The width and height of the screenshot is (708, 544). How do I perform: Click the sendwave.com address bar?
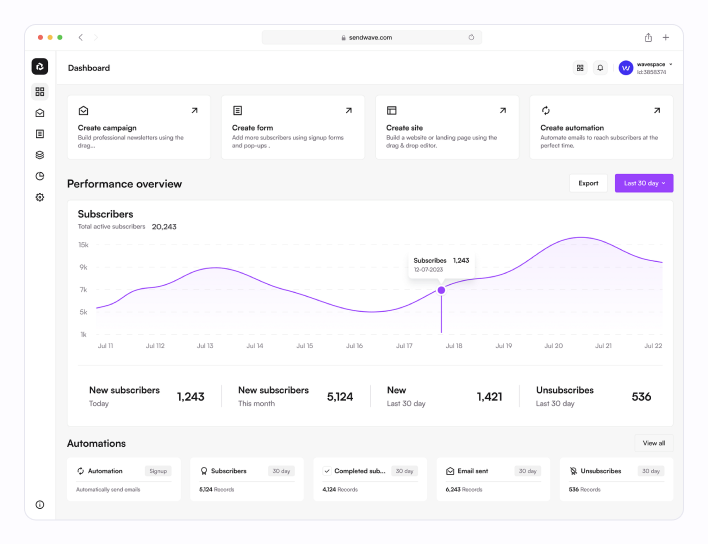point(372,37)
